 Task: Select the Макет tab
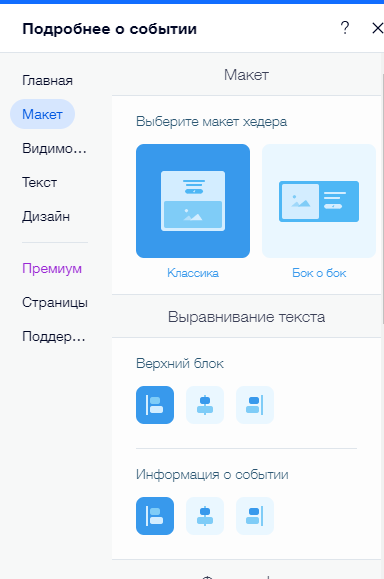[x=42, y=114]
